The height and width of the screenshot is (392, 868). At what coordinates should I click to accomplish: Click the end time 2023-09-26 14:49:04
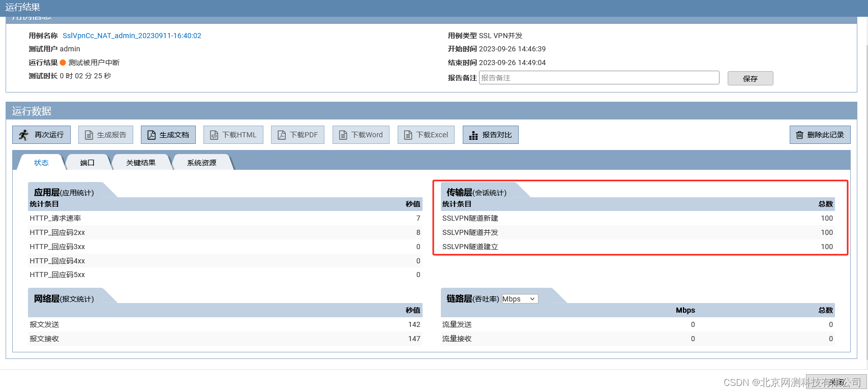click(x=512, y=63)
